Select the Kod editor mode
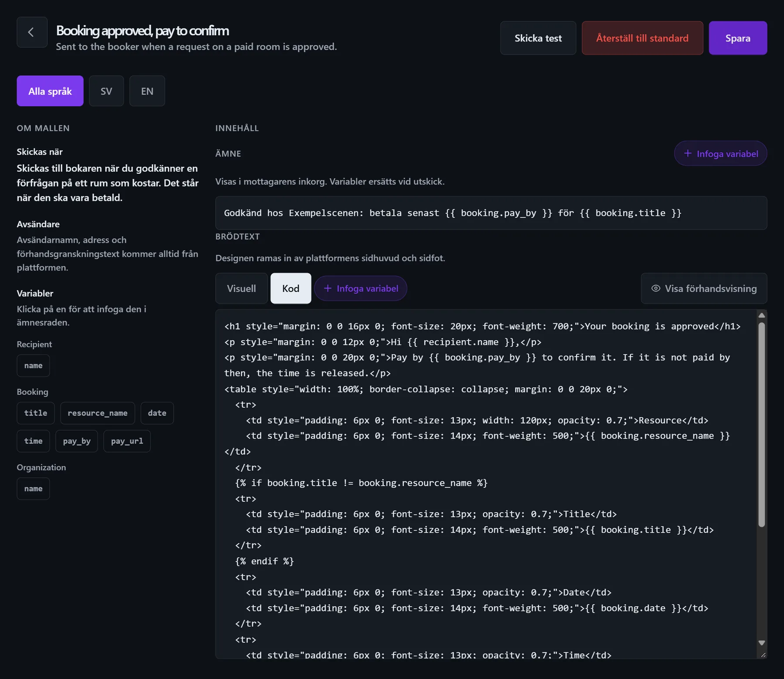The height and width of the screenshot is (679, 784). click(x=291, y=288)
